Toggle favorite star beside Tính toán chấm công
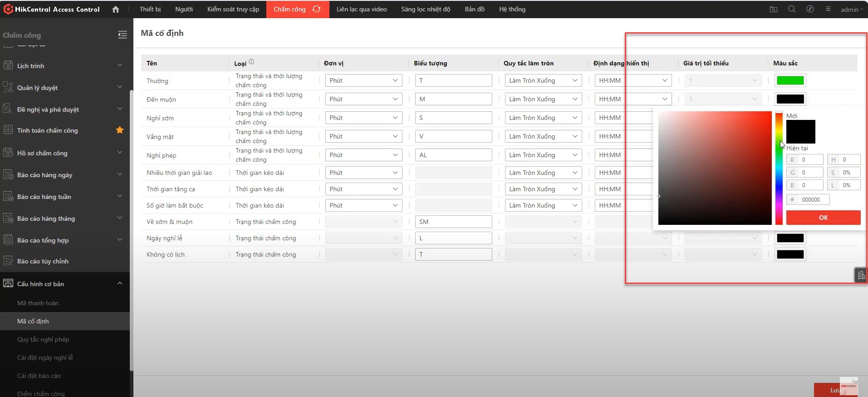 120,130
